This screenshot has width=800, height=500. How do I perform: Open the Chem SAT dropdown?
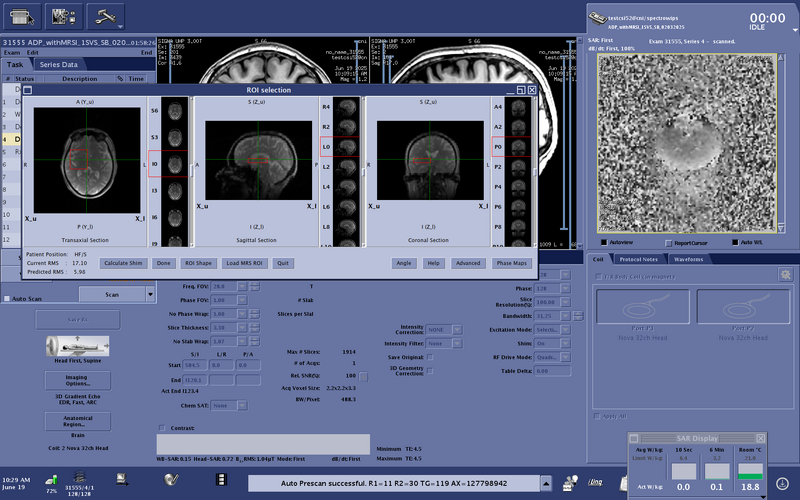click(x=242, y=406)
